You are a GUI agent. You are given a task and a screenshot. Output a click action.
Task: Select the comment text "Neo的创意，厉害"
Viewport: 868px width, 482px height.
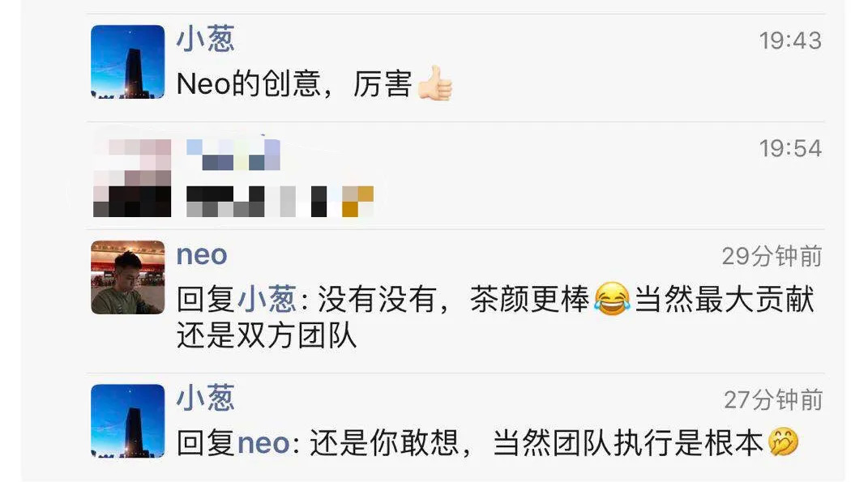[x=294, y=84]
